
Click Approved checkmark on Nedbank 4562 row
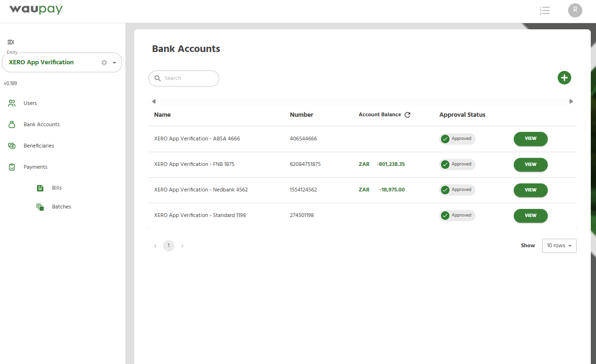(x=445, y=190)
